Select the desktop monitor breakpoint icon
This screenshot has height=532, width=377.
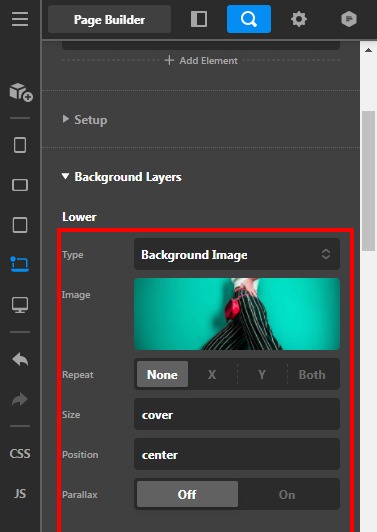click(20, 305)
